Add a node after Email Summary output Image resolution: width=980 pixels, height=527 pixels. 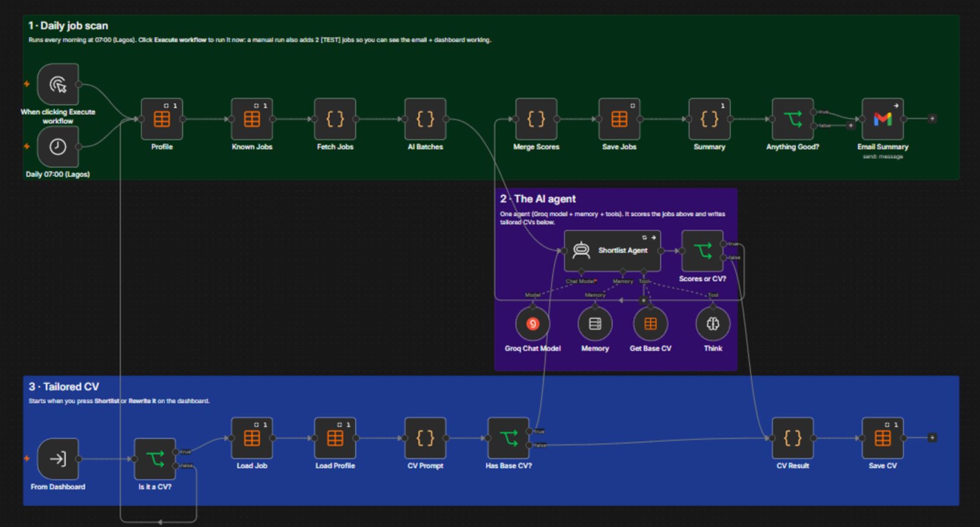(x=932, y=119)
